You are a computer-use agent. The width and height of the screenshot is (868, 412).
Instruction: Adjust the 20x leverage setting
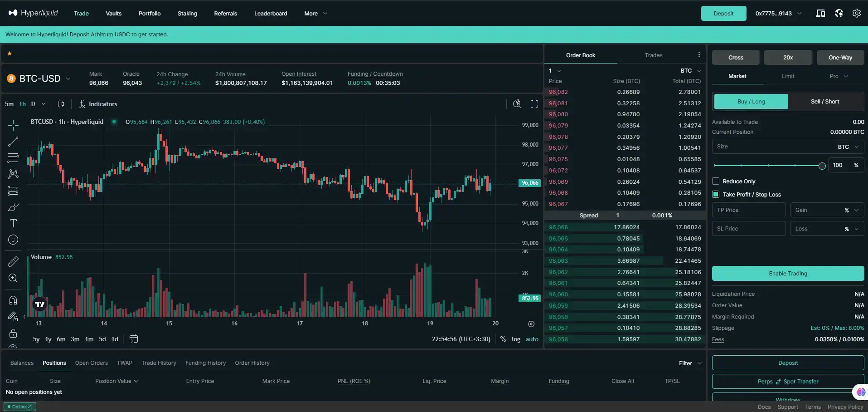pyautogui.click(x=788, y=58)
